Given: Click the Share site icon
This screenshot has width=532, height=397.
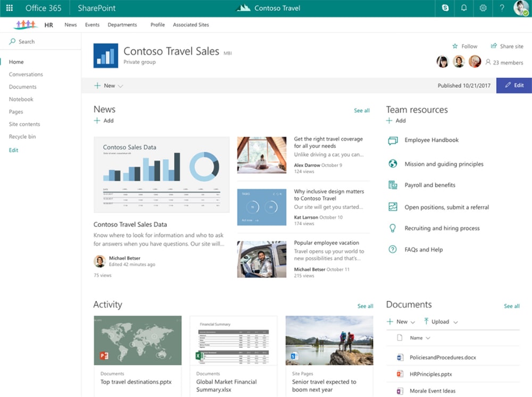Looking at the screenshot, I should point(494,46).
